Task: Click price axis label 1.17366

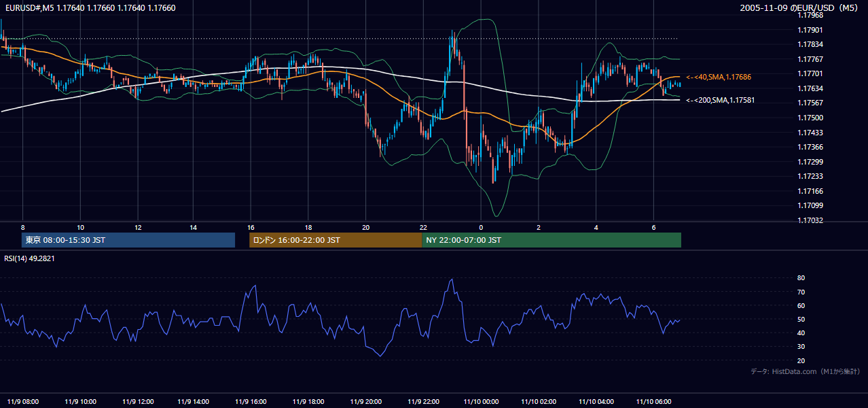Action: 810,147
